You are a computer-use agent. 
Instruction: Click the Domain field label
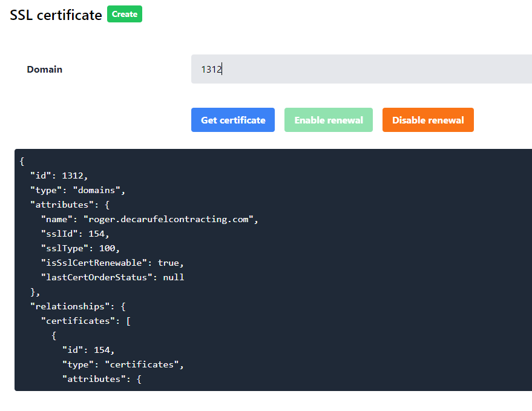[x=45, y=69]
